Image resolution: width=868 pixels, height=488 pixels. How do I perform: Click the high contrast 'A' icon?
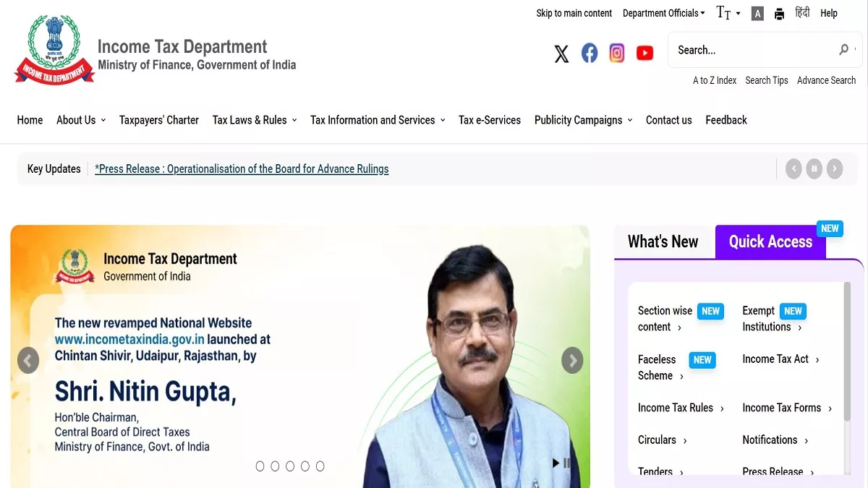tap(757, 14)
